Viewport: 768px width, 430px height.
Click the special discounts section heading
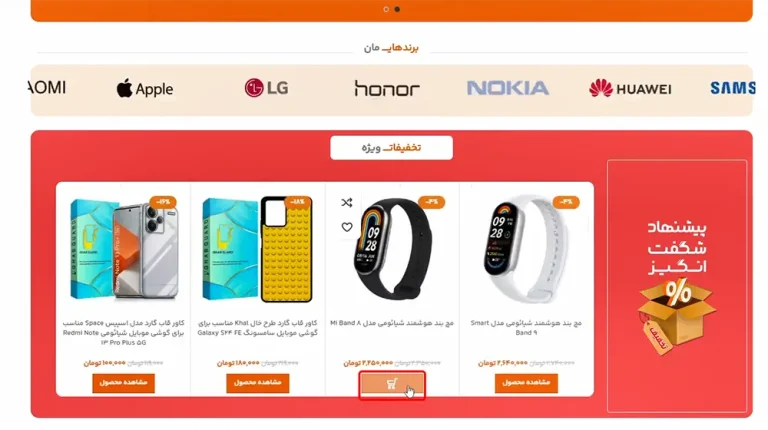(x=391, y=148)
